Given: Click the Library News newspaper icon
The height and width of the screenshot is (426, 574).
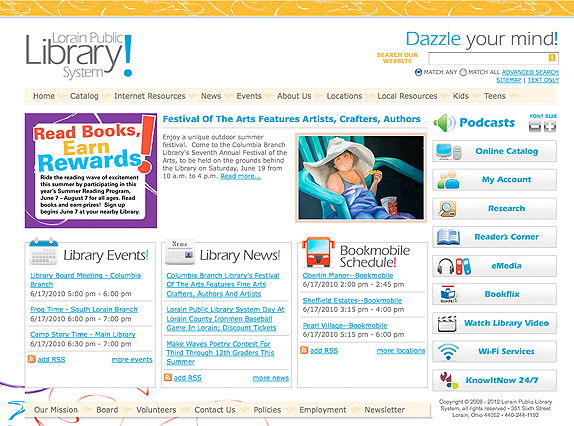Looking at the screenshot, I should (180, 252).
